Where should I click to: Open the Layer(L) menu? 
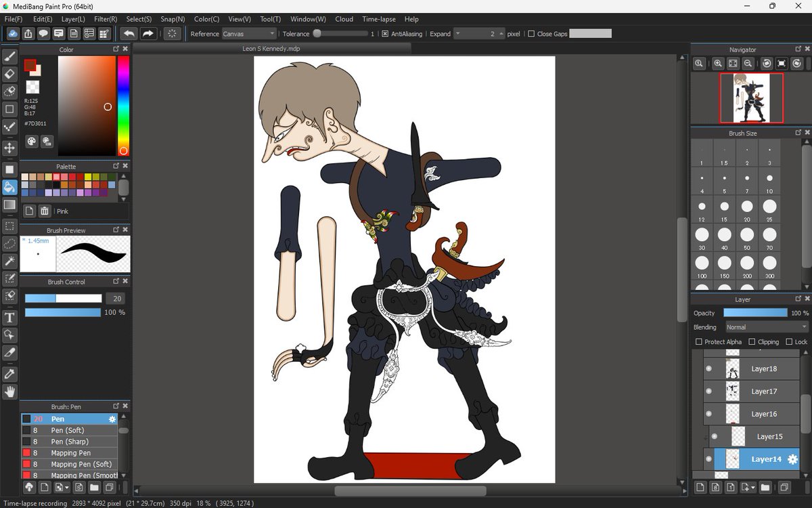[73, 19]
